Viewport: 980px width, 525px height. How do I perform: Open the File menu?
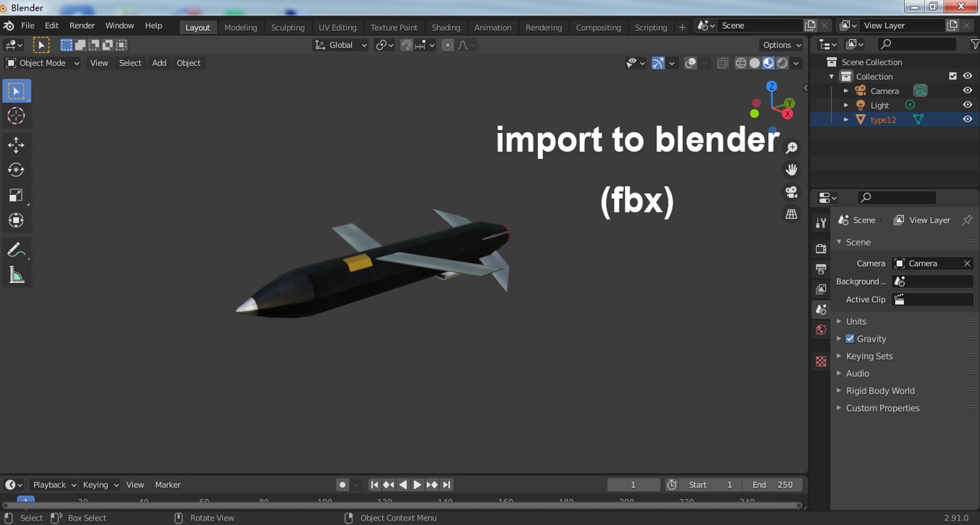pos(28,26)
